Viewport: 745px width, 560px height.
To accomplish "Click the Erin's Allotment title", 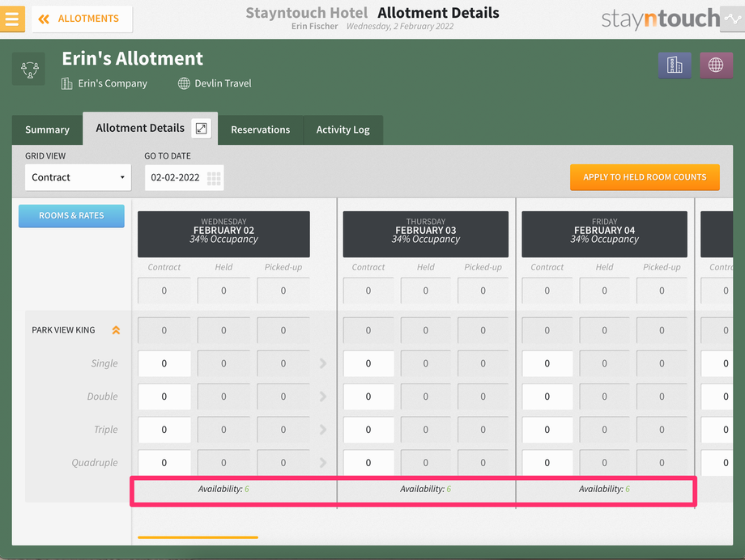I will pyautogui.click(x=132, y=58).
